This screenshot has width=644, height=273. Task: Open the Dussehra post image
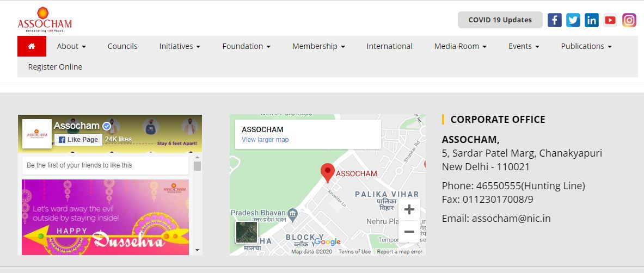pyautogui.click(x=106, y=216)
